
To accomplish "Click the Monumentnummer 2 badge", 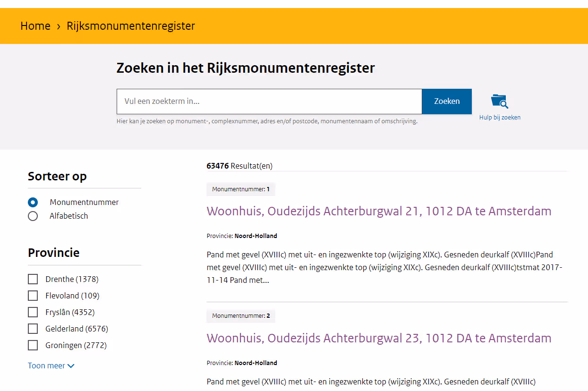I will 241,316.
